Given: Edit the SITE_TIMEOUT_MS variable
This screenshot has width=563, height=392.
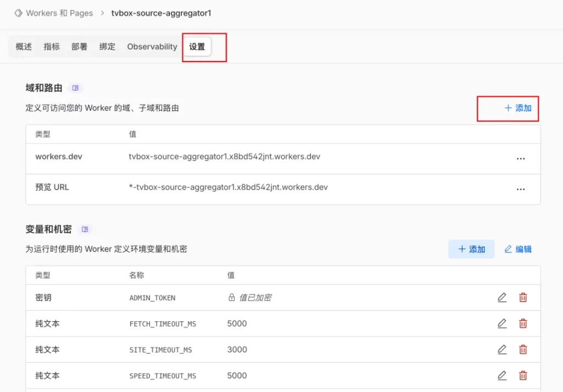Looking at the screenshot, I should point(502,350).
